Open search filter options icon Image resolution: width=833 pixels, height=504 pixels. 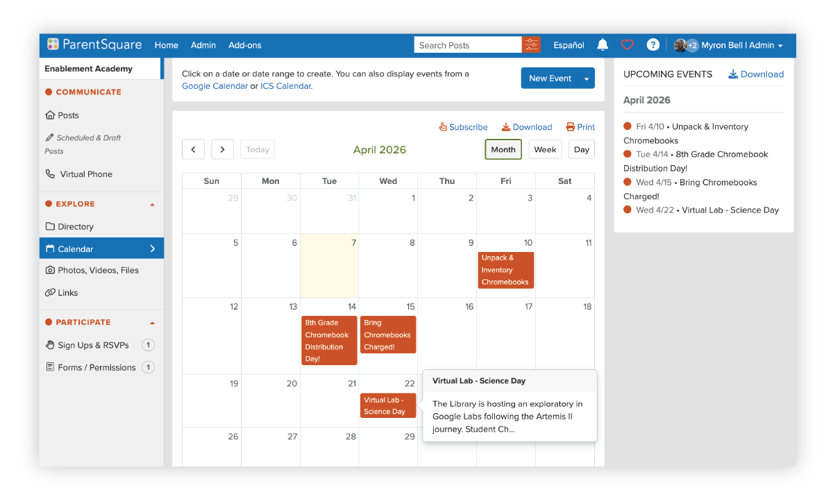(x=531, y=45)
